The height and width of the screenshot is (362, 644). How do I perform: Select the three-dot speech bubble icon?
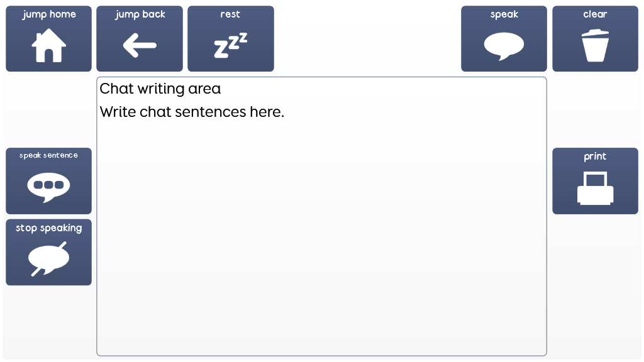(x=48, y=187)
